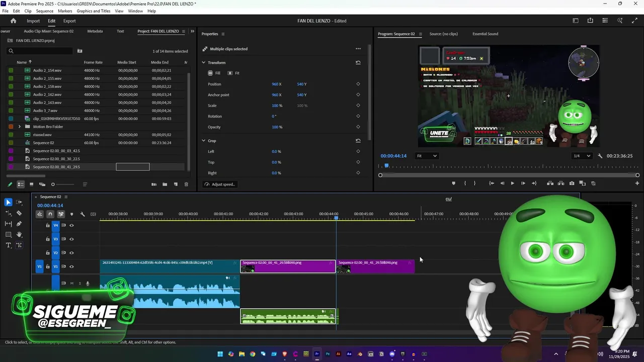The height and width of the screenshot is (362, 644).
Task: Select the Razor tool
Action: pos(19,213)
